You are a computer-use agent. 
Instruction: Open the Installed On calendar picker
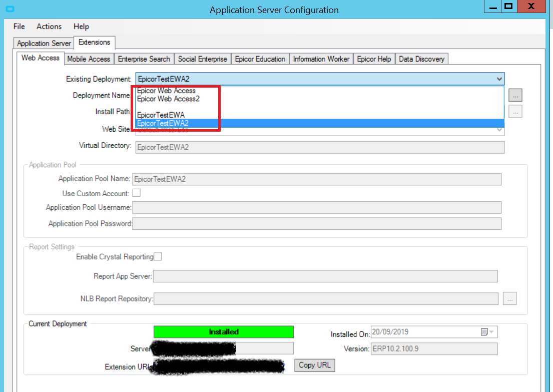tap(487, 332)
